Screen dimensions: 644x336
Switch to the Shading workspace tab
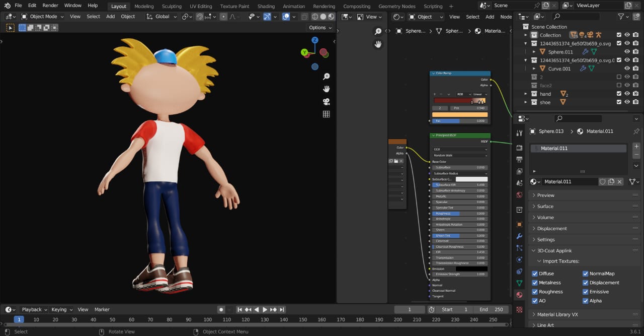(266, 6)
